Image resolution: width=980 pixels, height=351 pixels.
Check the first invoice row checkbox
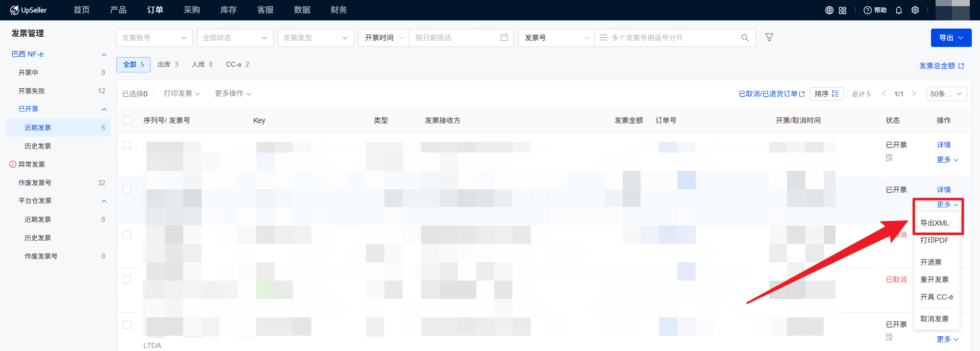tap(127, 145)
